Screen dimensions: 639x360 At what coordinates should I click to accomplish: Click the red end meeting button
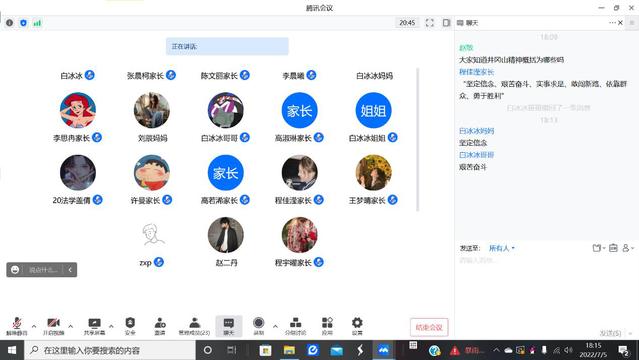tap(429, 327)
